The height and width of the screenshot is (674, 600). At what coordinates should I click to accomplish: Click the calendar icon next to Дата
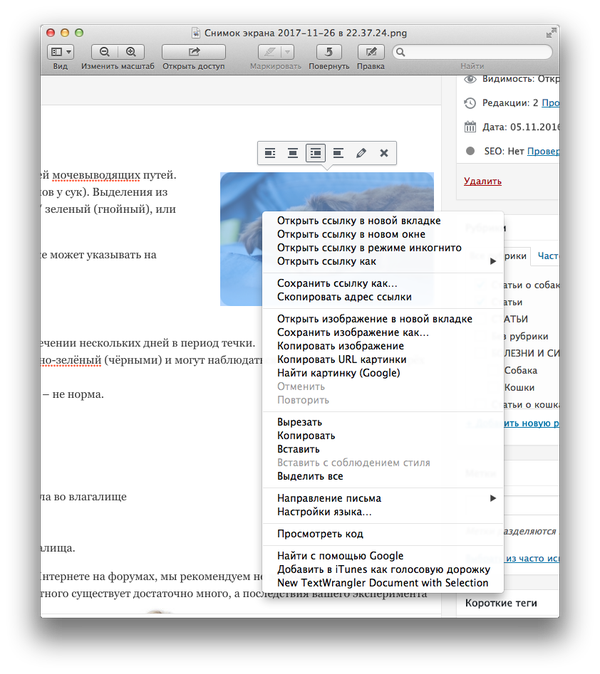pos(470,127)
